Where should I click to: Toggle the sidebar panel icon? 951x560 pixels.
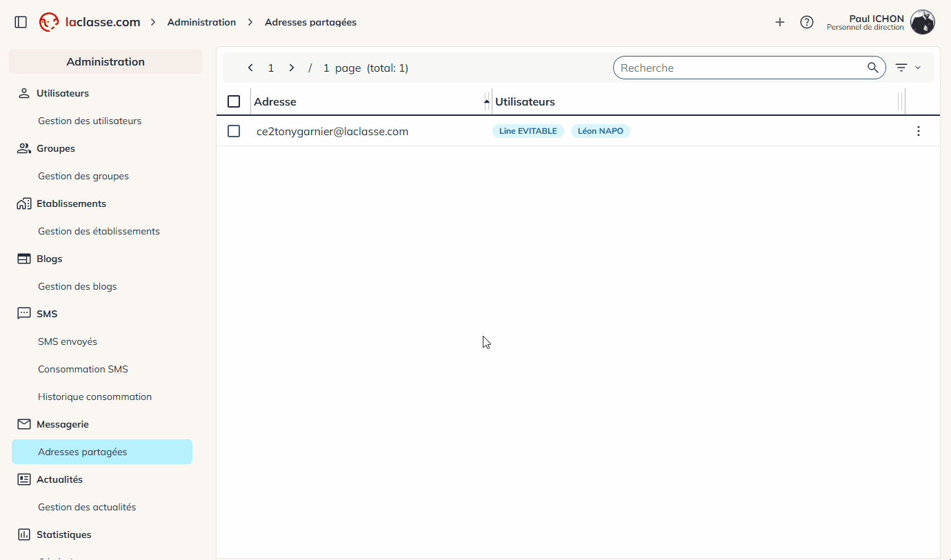click(x=21, y=22)
